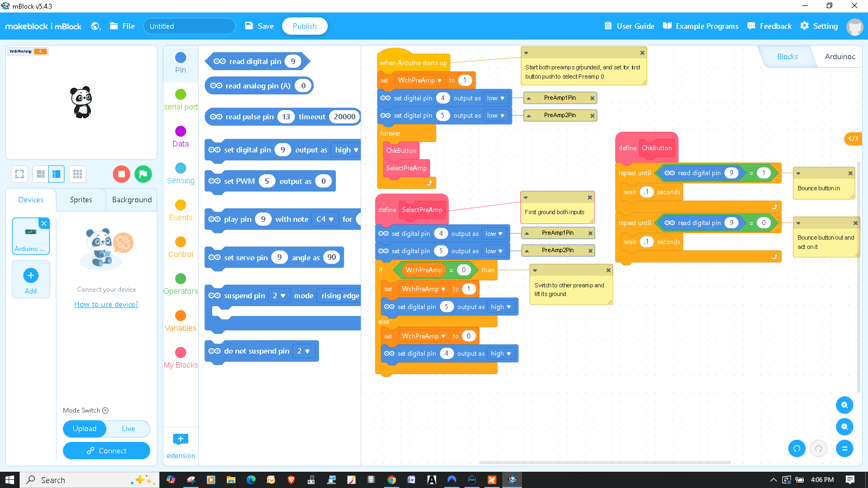The width and height of the screenshot is (868, 488).
Task: Switch to large stage layout
Action: click(56, 174)
